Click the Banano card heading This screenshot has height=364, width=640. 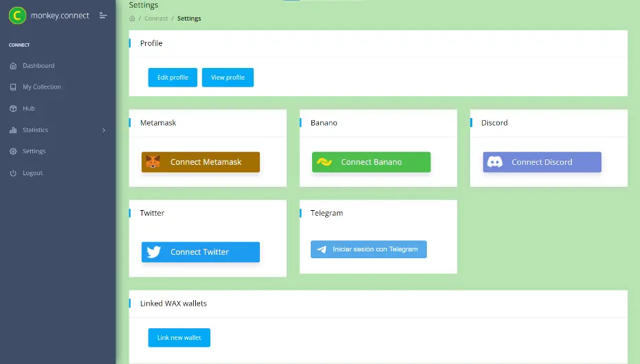324,123
